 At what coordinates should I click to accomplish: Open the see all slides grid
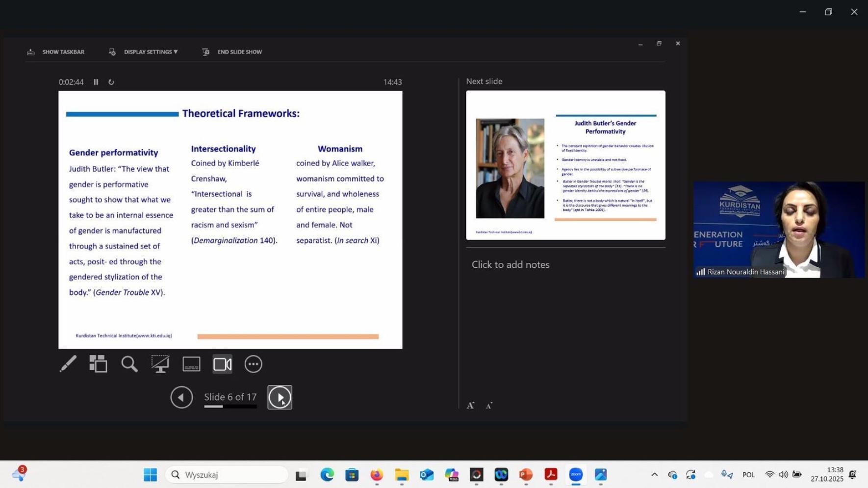click(x=98, y=364)
